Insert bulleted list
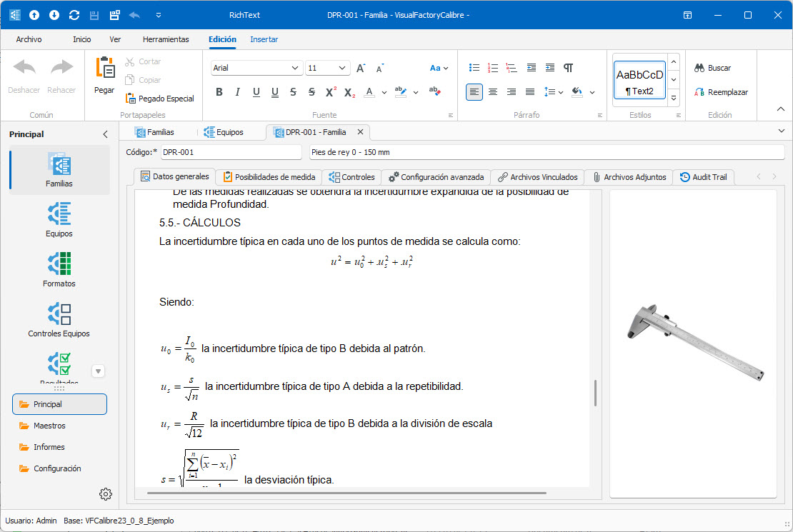This screenshot has width=793, height=532. tap(474, 68)
